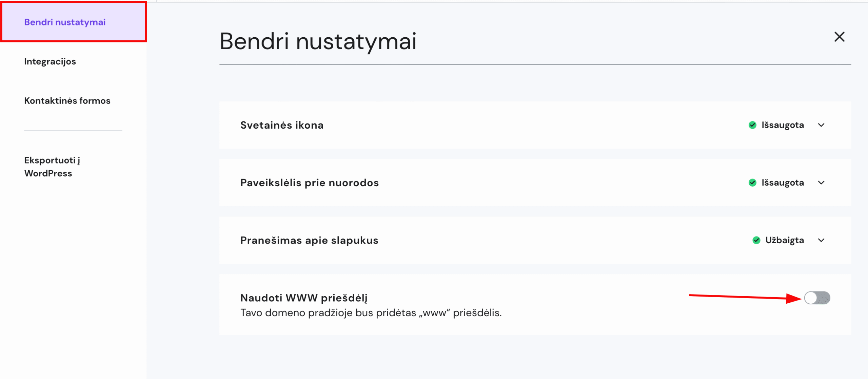868x379 pixels.
Task: Click the green checkmark beside Pranešimas apie slapukus
Action: click(x=756, y=240)
